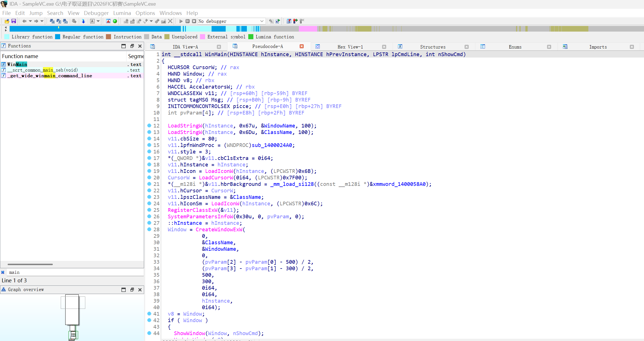Click the External symbol legend swatch
644x341 pixels.
click(203, 37)
